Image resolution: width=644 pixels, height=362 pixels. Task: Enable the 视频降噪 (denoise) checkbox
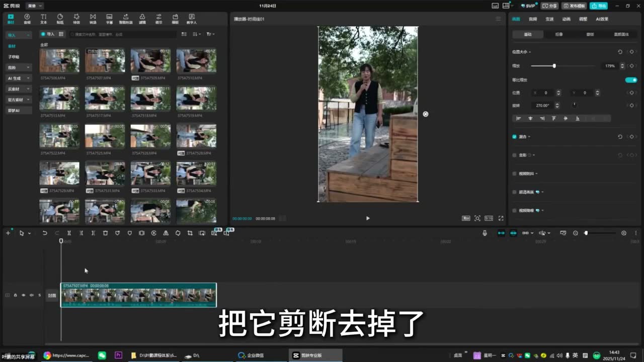pos(514,211)
